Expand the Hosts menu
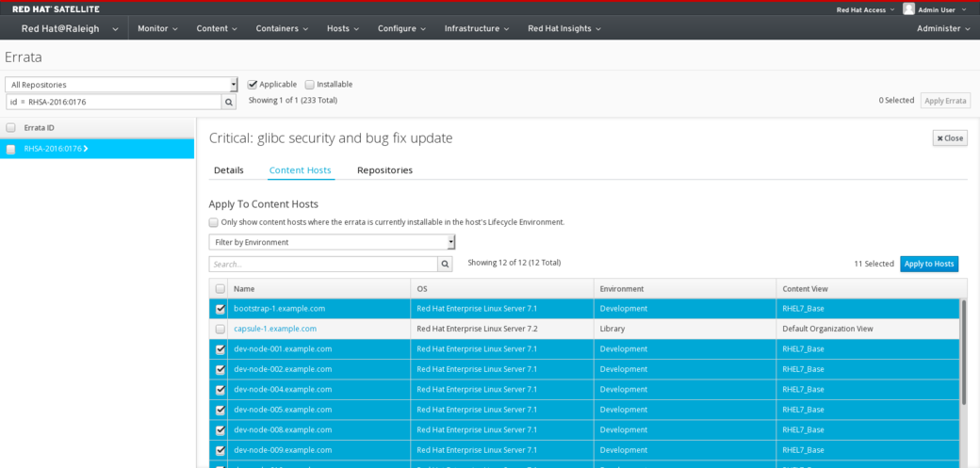Image resolution: width=980 pixels, height=468 pixels. (342, 29)
